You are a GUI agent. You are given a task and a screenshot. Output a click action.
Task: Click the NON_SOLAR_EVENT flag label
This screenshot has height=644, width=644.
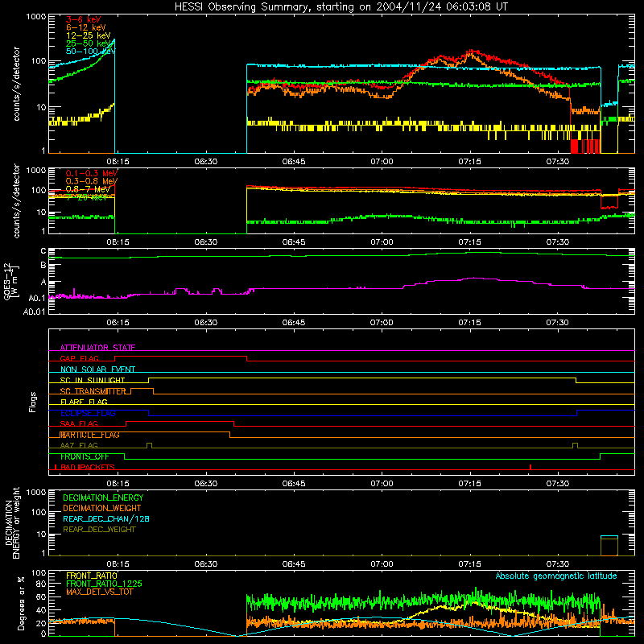97,369
